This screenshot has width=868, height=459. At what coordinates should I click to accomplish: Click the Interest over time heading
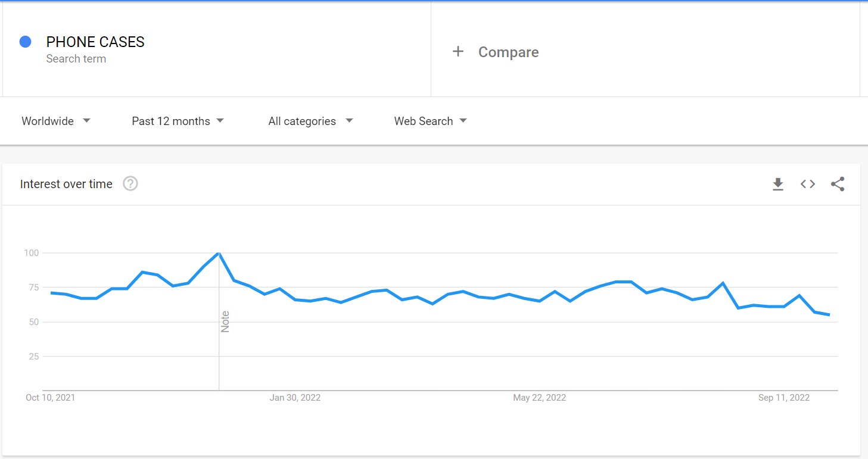(x=66, y=184)
